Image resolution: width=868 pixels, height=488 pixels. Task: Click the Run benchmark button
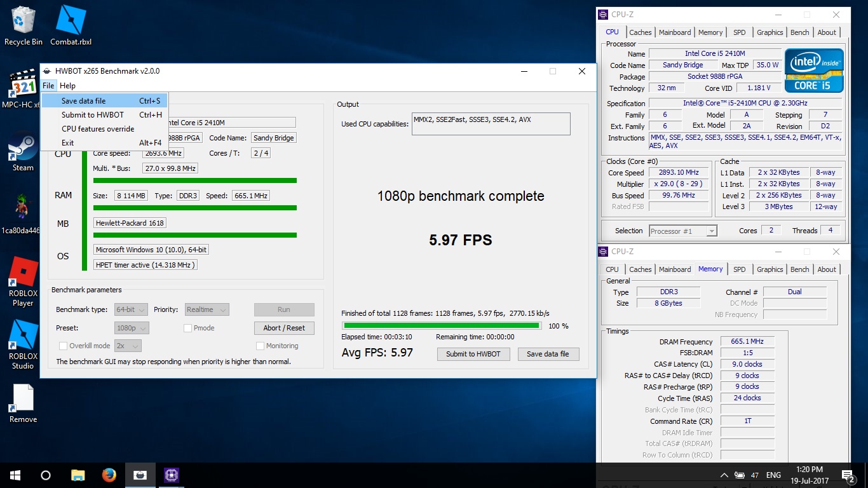tap(284, 309)
